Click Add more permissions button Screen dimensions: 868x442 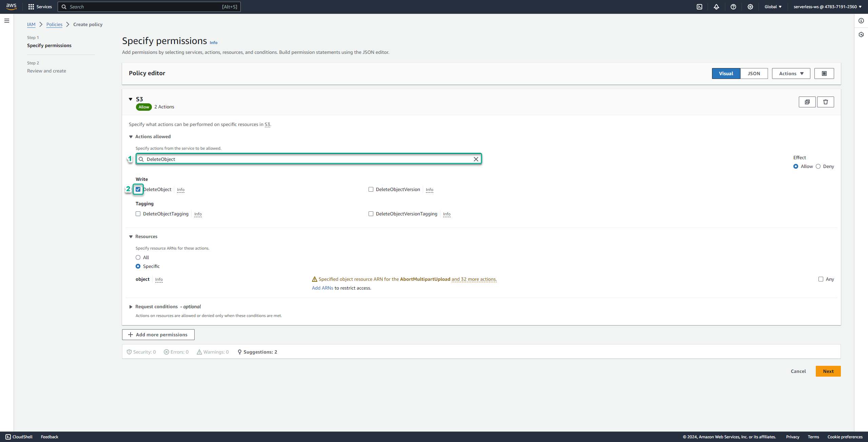click(158, 335)
